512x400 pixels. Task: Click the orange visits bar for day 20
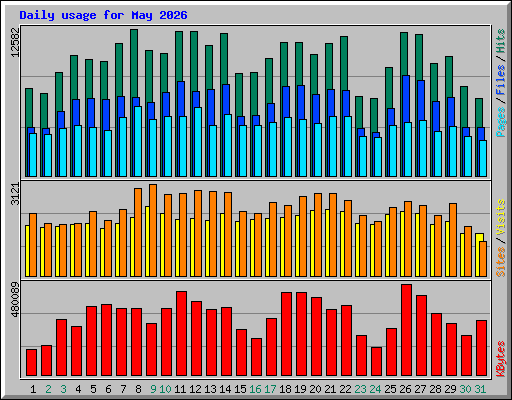(318, 235)
